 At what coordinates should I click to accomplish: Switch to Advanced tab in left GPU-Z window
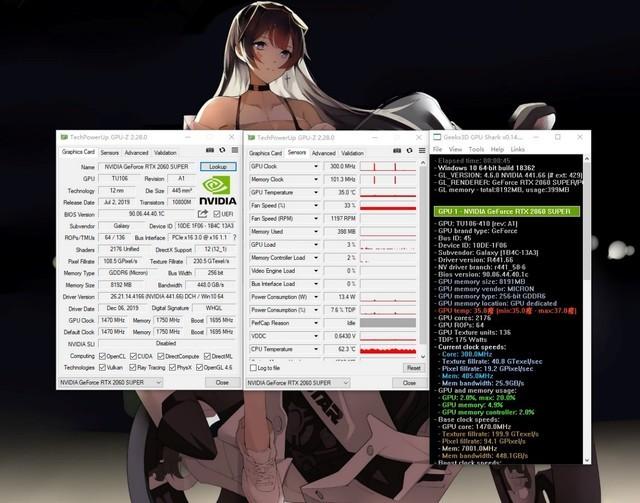coord(136,153)
